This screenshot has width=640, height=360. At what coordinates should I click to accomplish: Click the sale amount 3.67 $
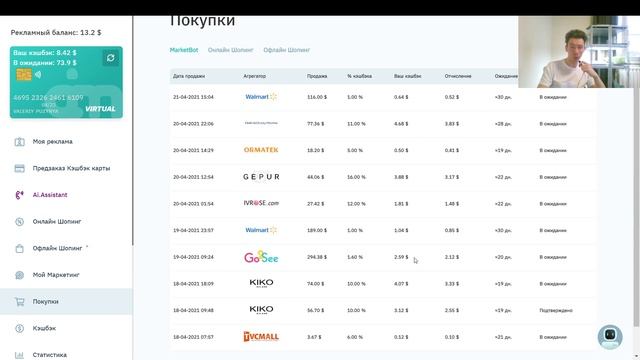tap(314, 337)
